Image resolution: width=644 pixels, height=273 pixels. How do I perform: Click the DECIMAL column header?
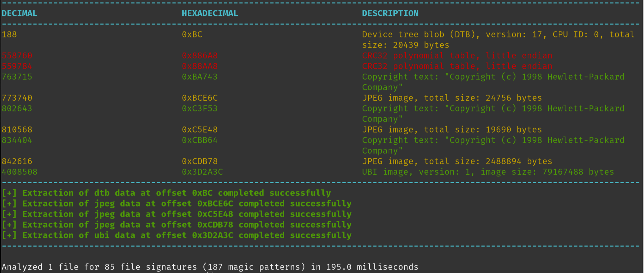pos(19,13)
